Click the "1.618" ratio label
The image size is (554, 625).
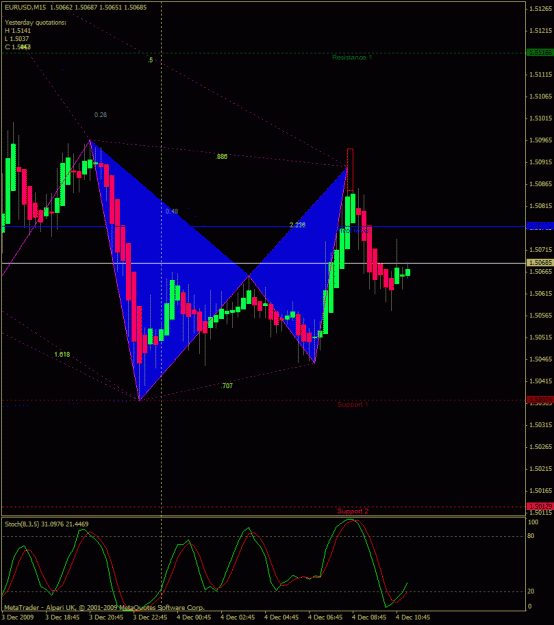point(62,354)
